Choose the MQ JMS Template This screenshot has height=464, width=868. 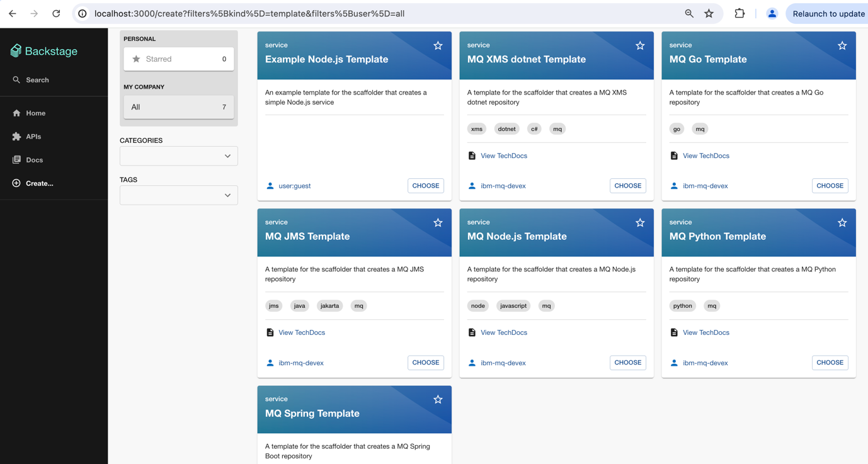click(426, 363)
